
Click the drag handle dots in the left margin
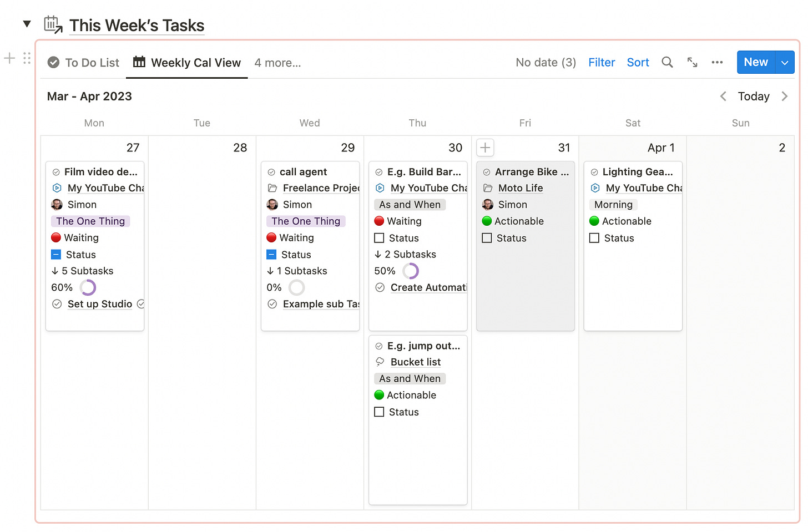point(26,58)
